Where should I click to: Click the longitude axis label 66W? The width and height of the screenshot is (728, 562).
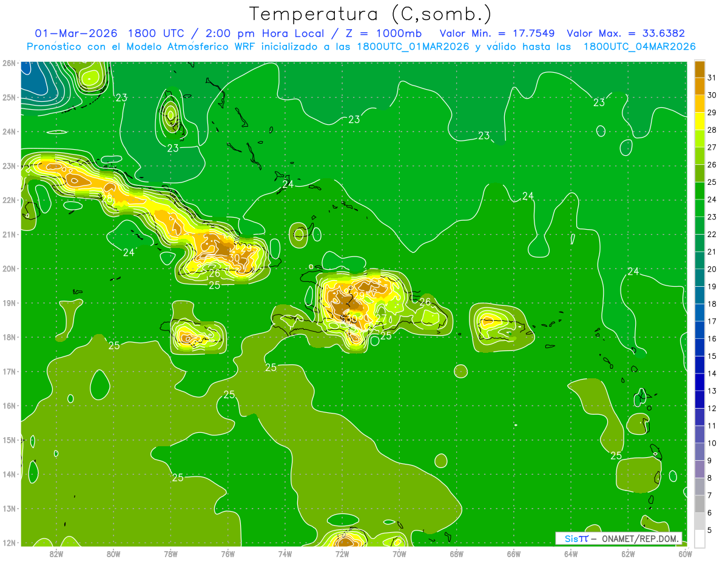(514, 554)
